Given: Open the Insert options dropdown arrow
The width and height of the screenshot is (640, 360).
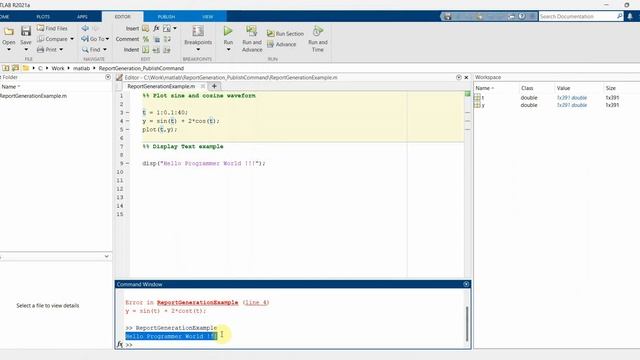Looking at the screenshot, I should click(175, 28).
